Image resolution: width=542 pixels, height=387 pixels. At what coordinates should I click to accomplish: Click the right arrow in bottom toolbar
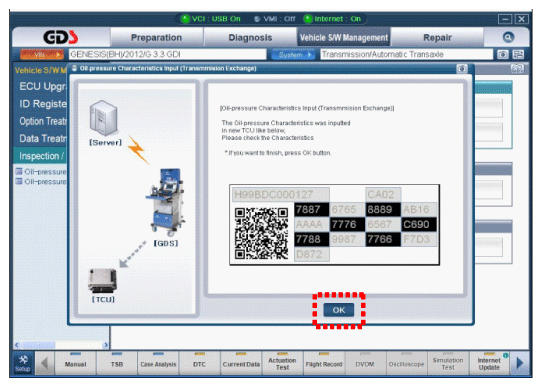coord(520,364)
